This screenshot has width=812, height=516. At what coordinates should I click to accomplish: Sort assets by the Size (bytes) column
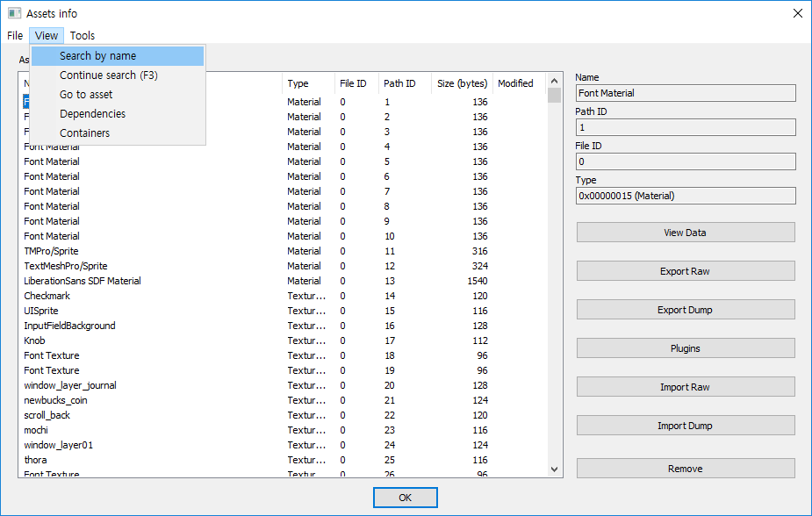(x=462, y=83)
